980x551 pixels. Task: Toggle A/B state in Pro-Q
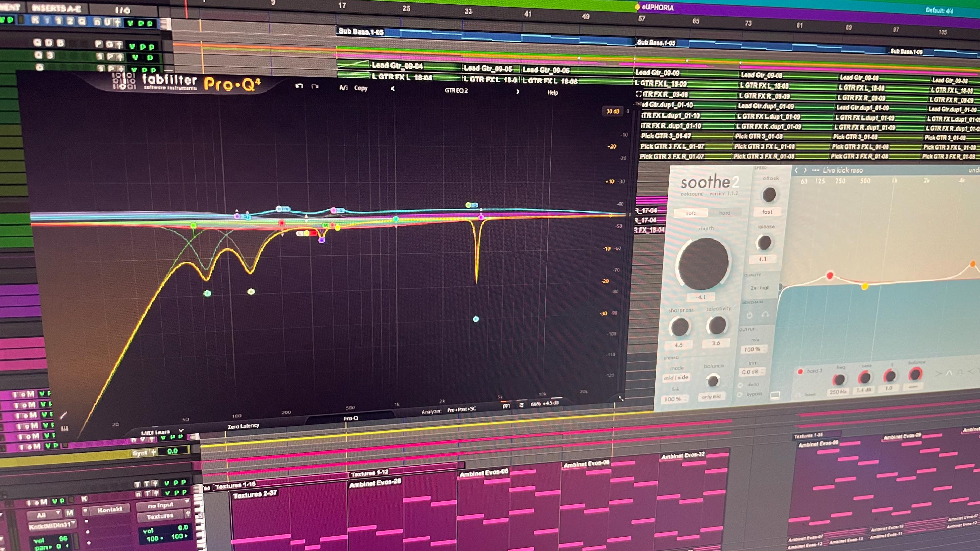344,88
